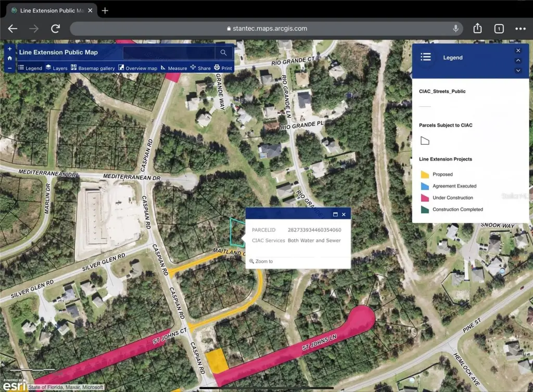This screenshot has width=533, height=392.
Task: Open the Share option in the toolbar
Action: (200, 68)
